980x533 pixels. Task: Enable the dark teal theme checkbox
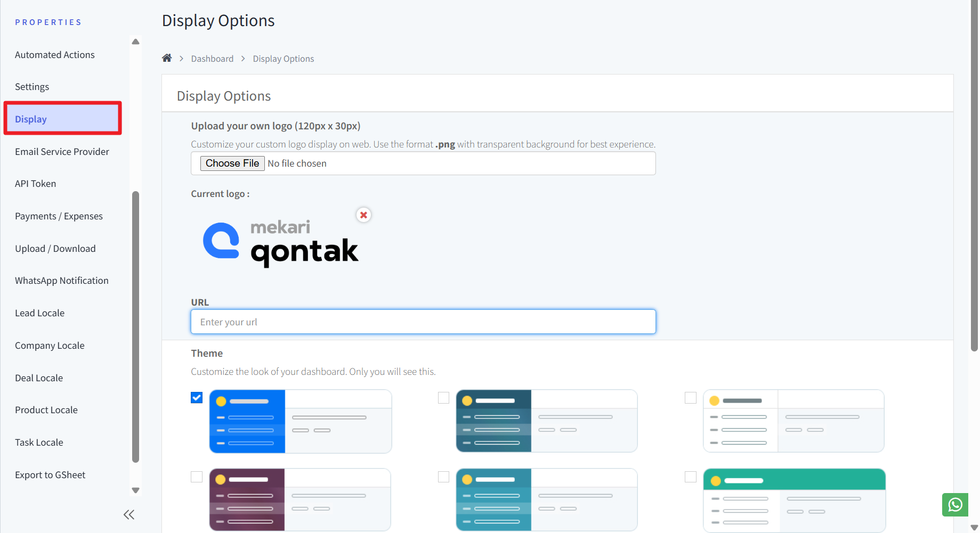[x=443, y=398]
